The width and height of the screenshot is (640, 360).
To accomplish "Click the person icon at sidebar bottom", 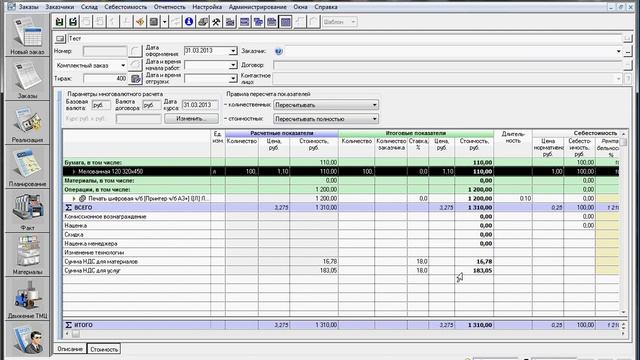I will point(27,339).
